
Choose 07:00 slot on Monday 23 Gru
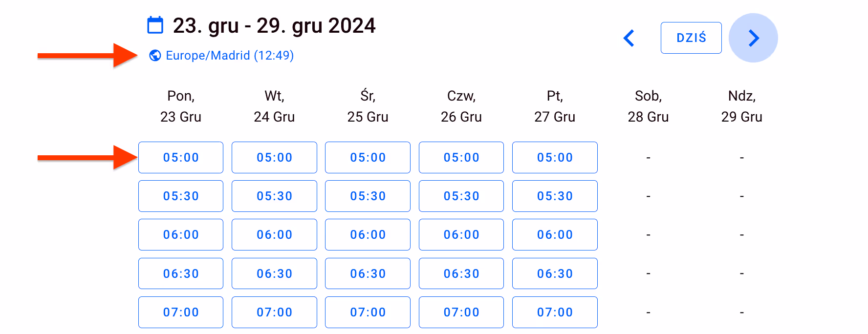(181, 313)
